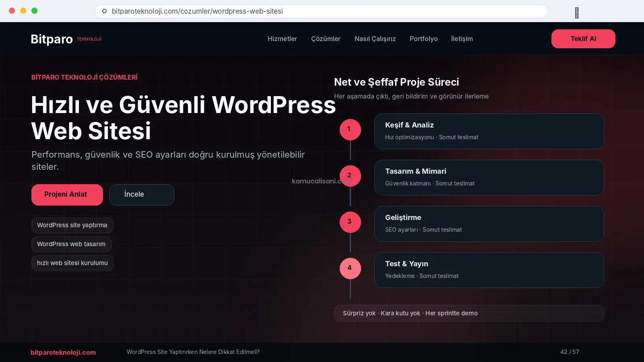Click the İncele button
The width and height of the screenshot is (644, 362).
[142, 195]
